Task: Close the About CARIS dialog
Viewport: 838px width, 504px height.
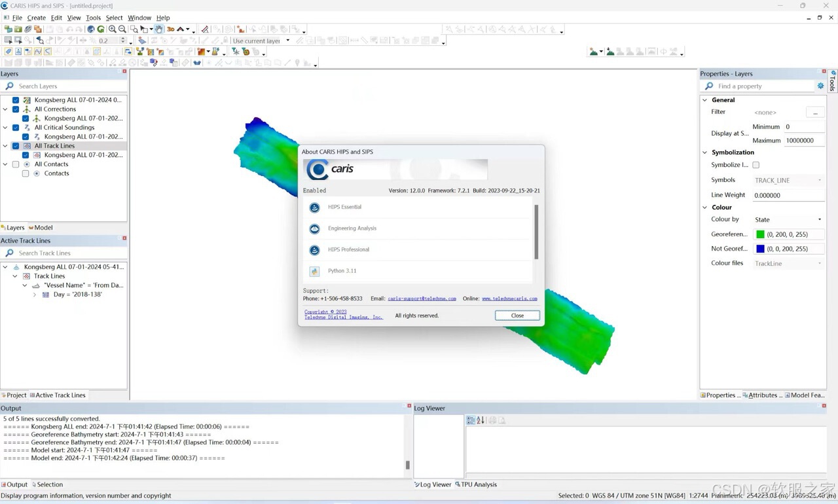Action: (517, 315)
